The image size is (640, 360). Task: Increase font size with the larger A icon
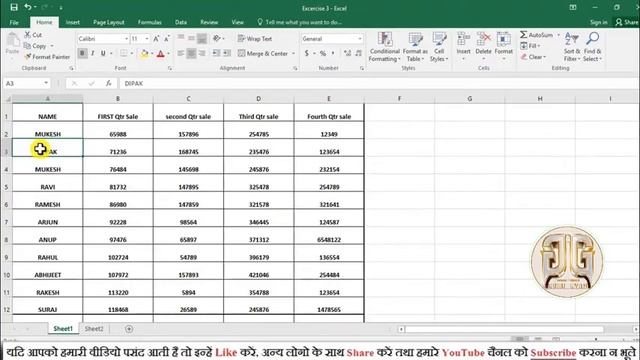(156, 39)
